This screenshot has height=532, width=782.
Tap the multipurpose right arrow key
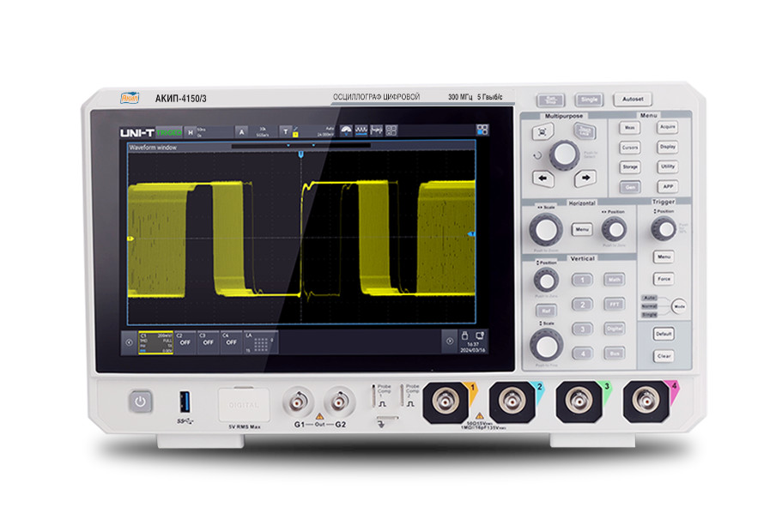(585, 178)
